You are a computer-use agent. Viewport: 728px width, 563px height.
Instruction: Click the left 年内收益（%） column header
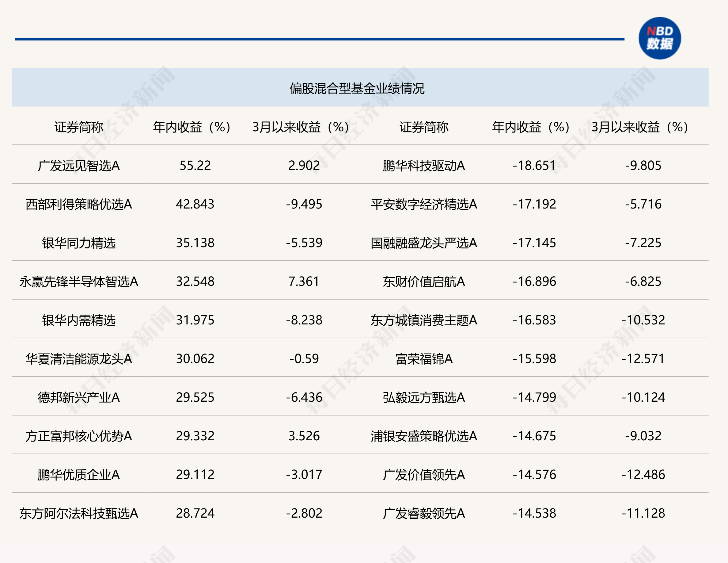point(192,127)
